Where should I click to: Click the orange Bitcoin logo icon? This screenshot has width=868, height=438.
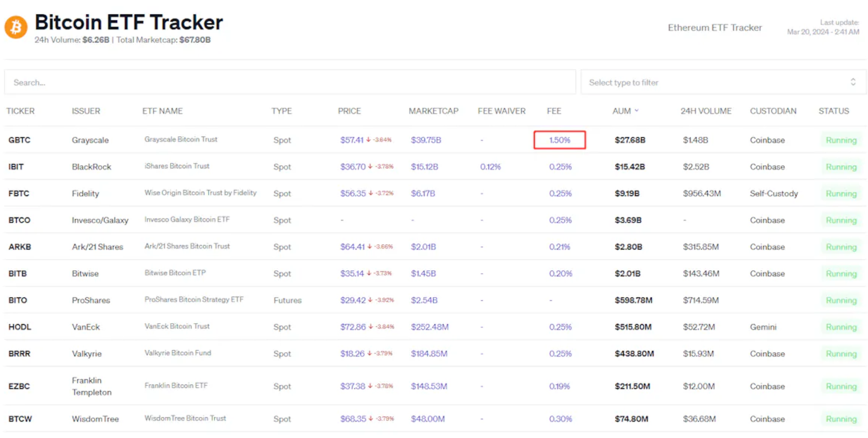pos(16,27)
